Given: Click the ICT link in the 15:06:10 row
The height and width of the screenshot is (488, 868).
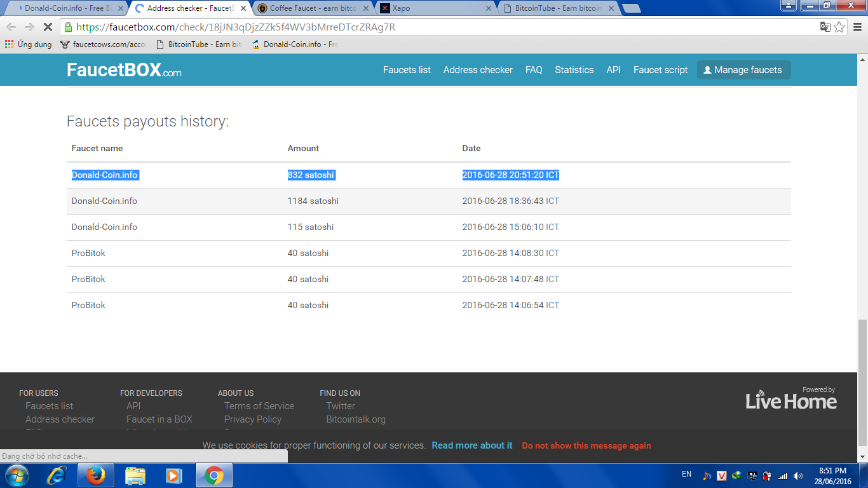Looking at the screenshot, I should (552, 227).
